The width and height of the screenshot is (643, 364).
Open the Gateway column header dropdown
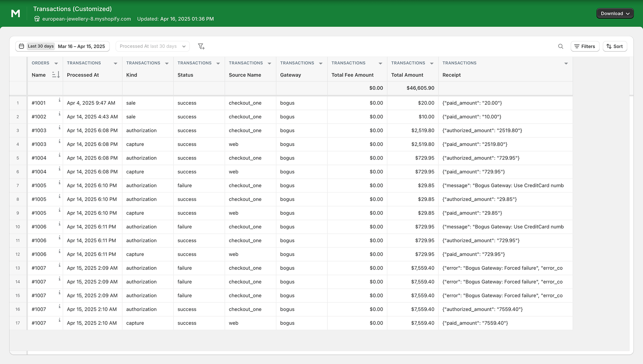(321, 63)
